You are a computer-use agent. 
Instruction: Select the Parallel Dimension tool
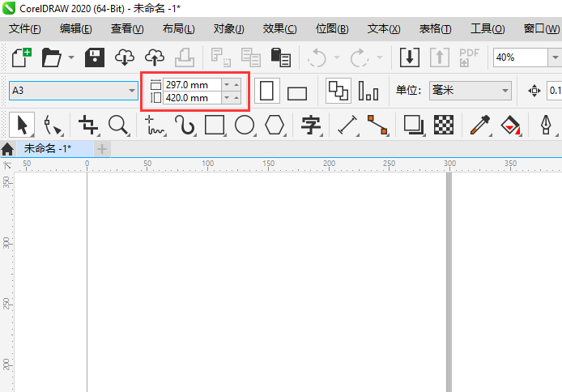(347, 126)
